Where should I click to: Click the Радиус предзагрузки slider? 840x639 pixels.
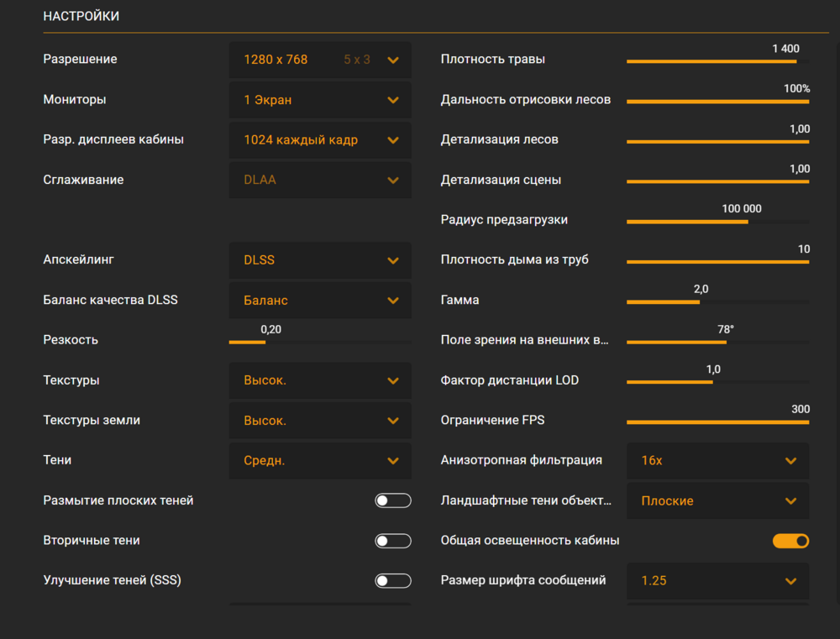(x=717, y=222)
